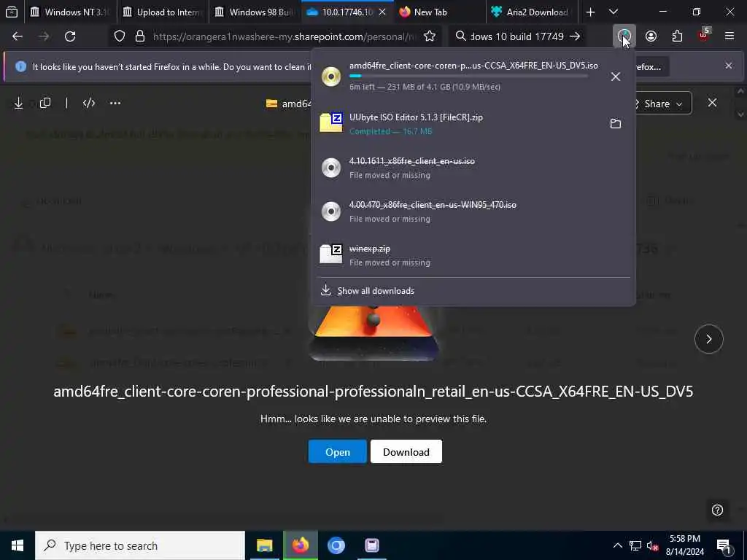This screenshot has width=747, height=560.
Task: Open Firefox account profile icon
Action: (651, 36)
